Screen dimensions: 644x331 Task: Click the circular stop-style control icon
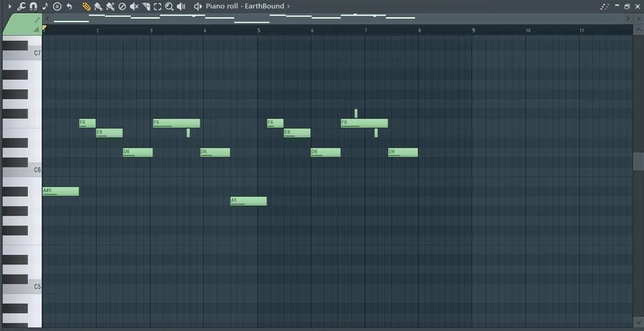point(57,6)
